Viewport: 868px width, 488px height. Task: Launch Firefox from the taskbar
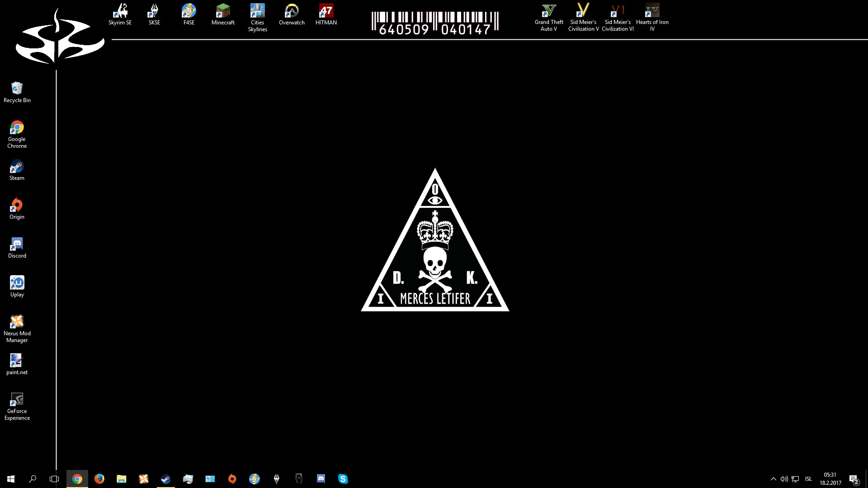click(99, 479)
